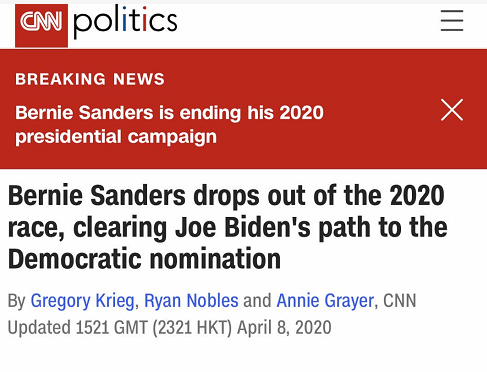The height and width of the screenshot is (372, 487).
Task: Click the BREAKING NEWS label
Action: 90,79
